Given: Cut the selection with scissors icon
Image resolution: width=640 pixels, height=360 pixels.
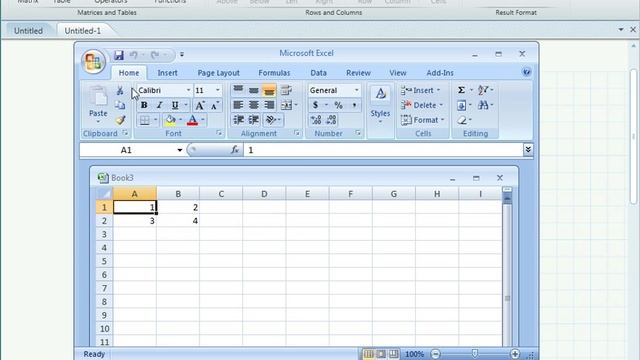Looking at the screenshot, I should click(x=120, y=90).
